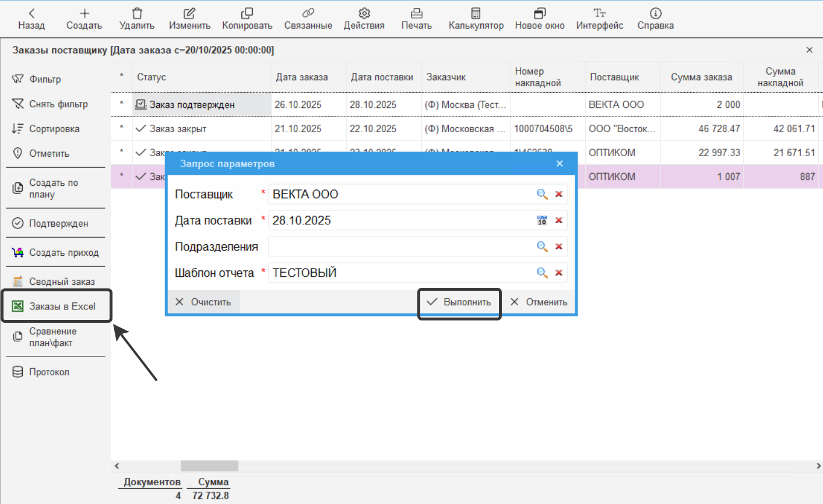Open lookup for Шаблон отчета field
Image resolution: width=823 pixels, height=504 pixels.
coord(542,273)
